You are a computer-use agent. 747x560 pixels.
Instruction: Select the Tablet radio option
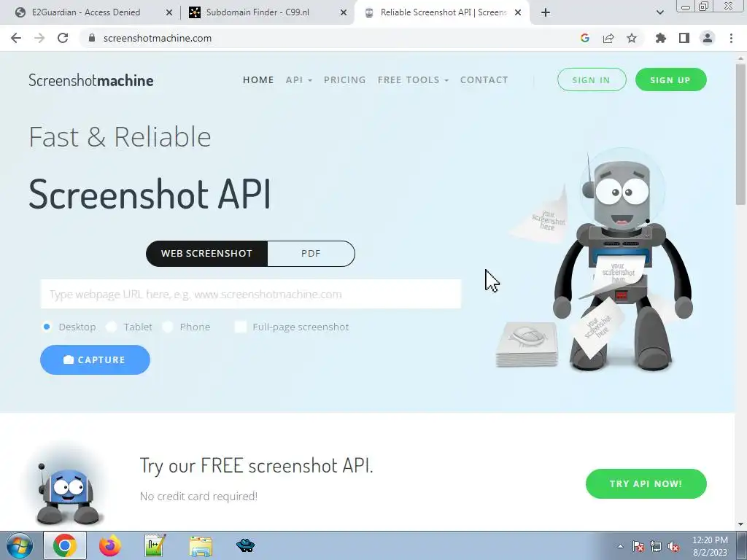coord(111,327)
